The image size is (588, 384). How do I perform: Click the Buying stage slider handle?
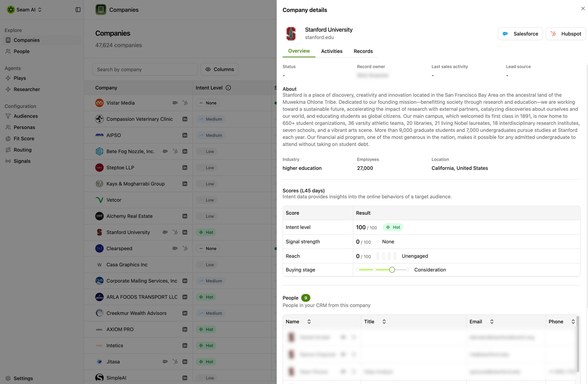(392, 270)
